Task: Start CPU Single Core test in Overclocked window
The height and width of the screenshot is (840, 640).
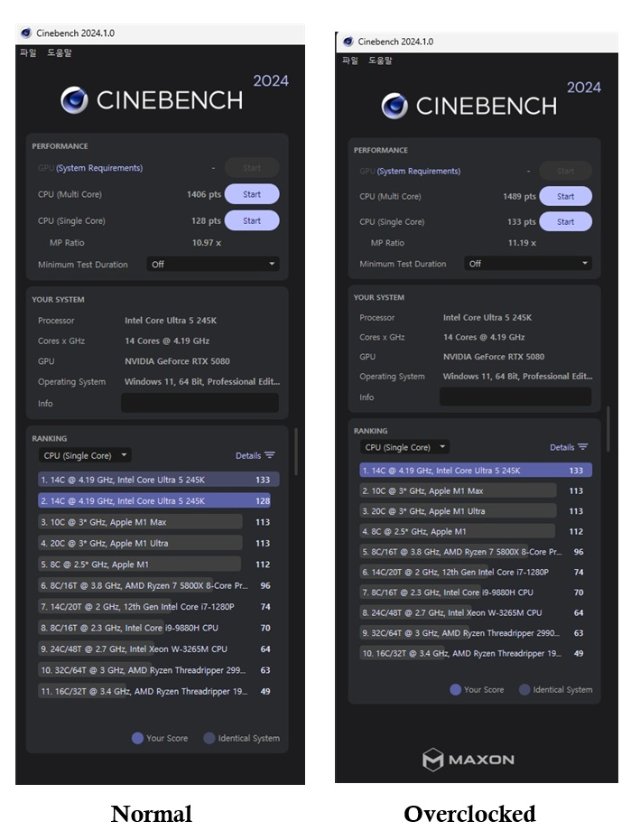Action: pyautogui.click(x=566, y=222)
